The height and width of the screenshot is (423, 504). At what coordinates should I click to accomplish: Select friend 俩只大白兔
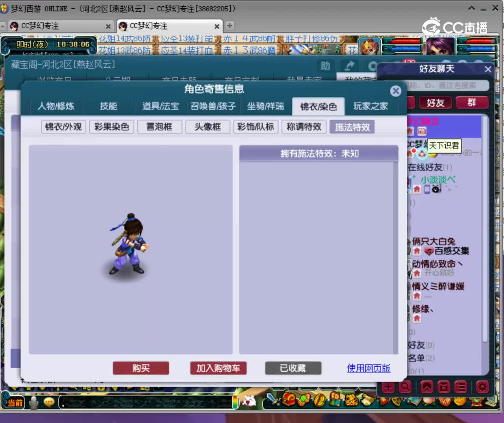pos(434,241)
